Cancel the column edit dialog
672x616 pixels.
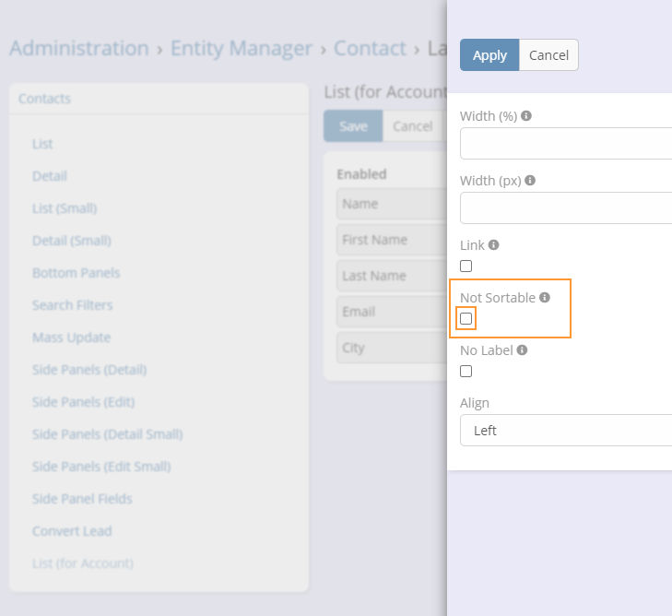pos(548,55)
